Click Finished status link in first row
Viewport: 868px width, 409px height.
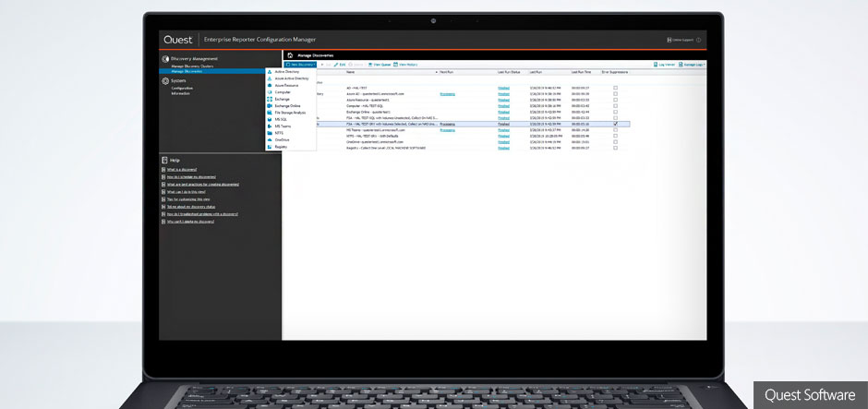click(503, 88)
